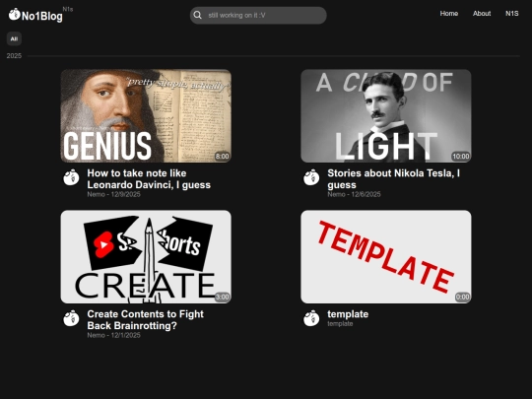The image size is (532, 399).
Task: Open the GENIUS Leonardo thumbnail
Action: [x=146, y=115]
